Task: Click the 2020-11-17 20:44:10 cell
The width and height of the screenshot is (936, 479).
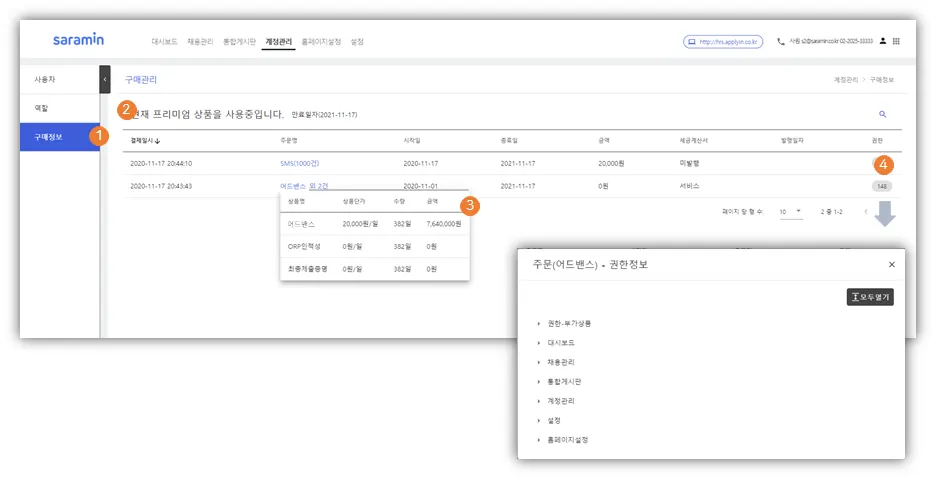Action: coord(161,163)
